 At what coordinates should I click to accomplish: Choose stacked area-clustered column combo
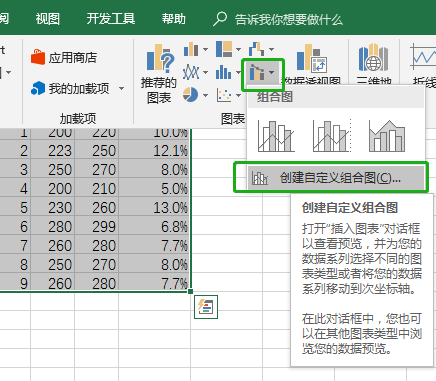coord(387,136)
